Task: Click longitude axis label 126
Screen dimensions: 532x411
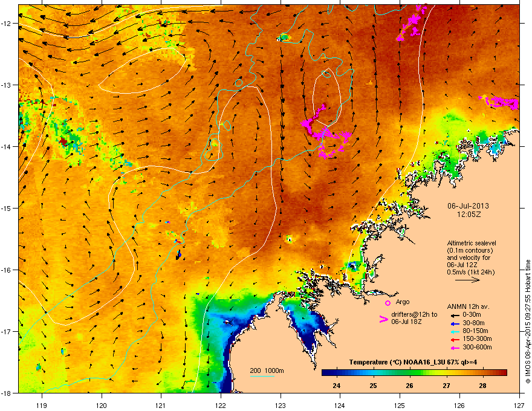Action: (459, 406)
